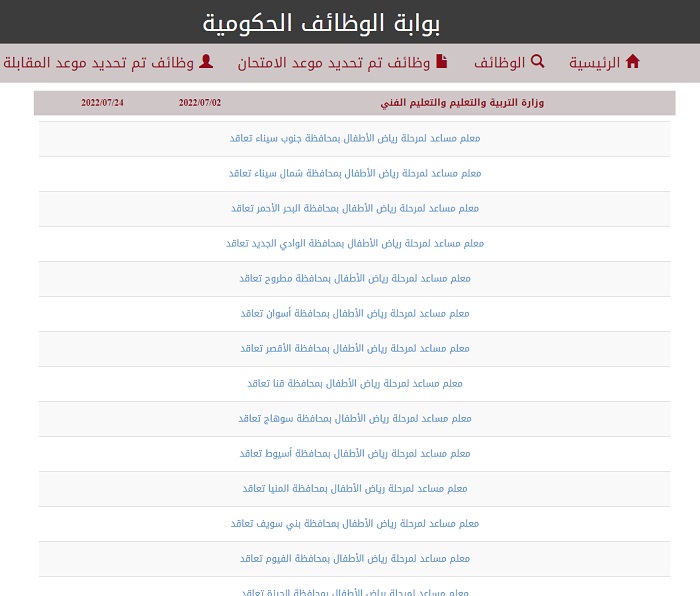View the سوهاج governorate job listing
This screenshot has height=596, width=700.
coord(355,418)
